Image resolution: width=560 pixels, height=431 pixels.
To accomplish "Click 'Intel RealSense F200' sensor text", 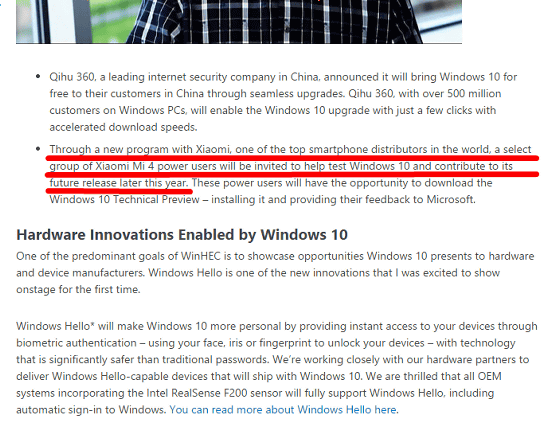I will click(x=197, y=393).
